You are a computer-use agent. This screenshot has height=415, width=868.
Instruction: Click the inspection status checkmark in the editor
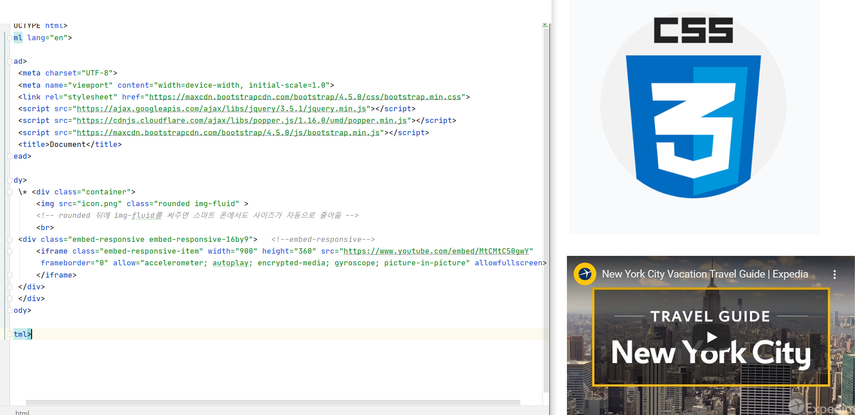545,26
